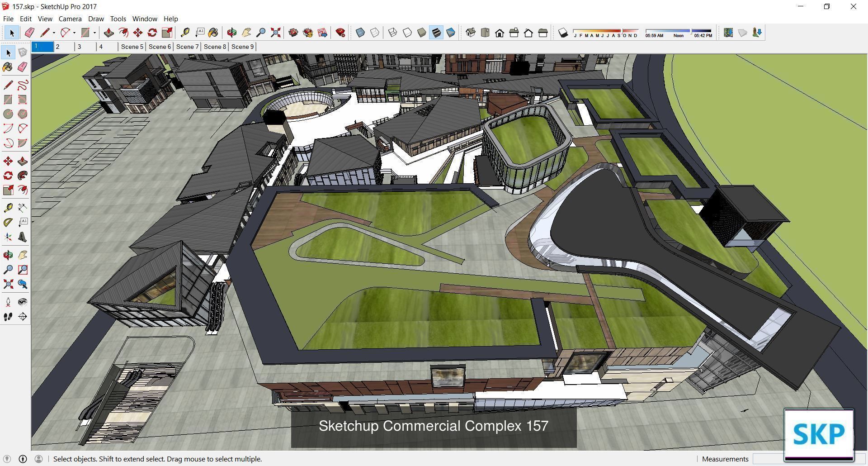
Task: Open the 3D Warehouse button
Action: (x=293, y=33)
